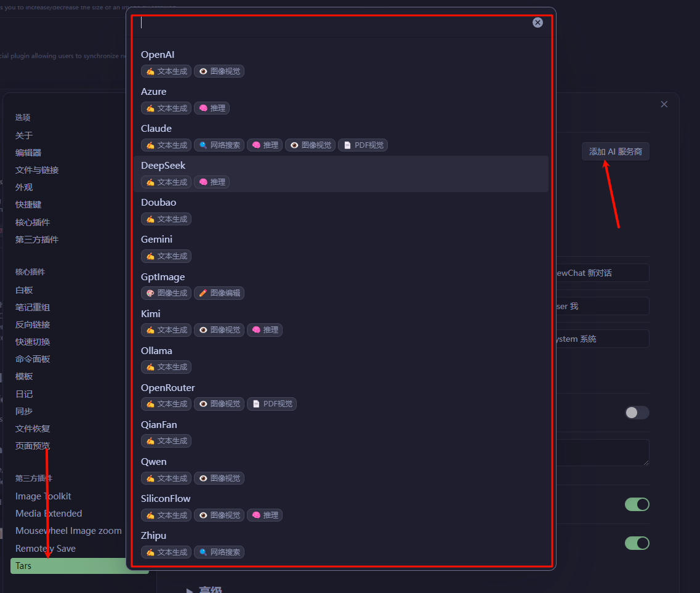Click the 推理 tag under Kimi

pyautogui.click(x=265, y=330)
